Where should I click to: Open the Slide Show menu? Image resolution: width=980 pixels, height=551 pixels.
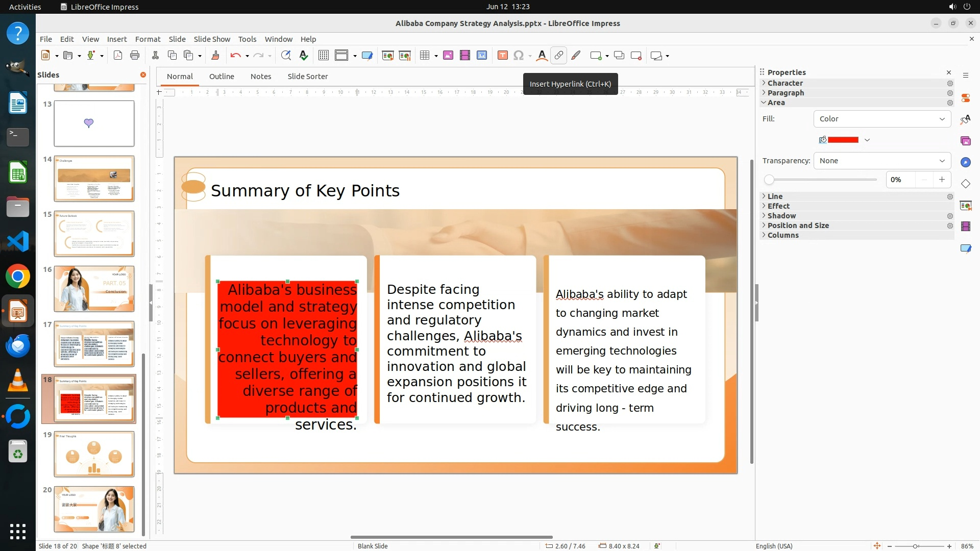point(212,39)
